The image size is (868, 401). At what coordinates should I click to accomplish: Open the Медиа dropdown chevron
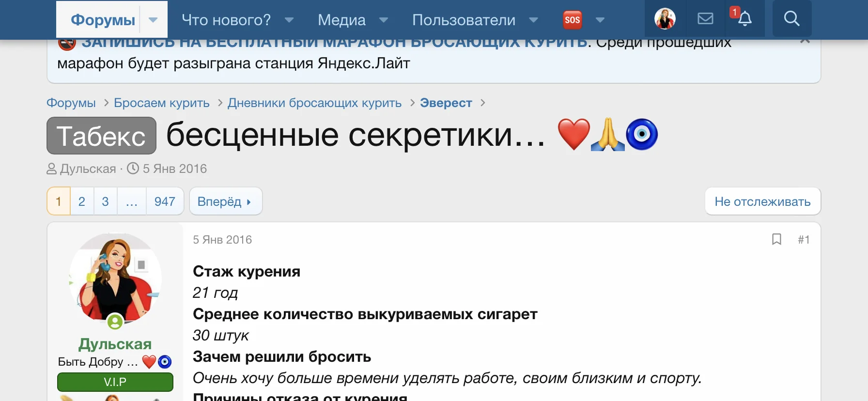[x=384, y=20]
